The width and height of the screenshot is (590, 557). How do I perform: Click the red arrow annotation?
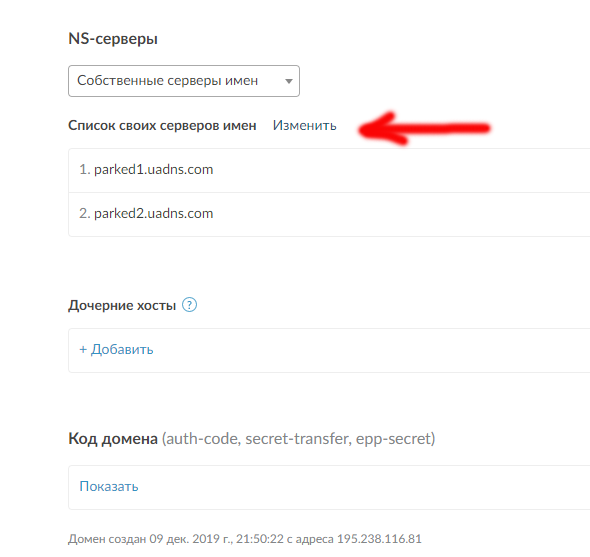[x=424, y=128]
